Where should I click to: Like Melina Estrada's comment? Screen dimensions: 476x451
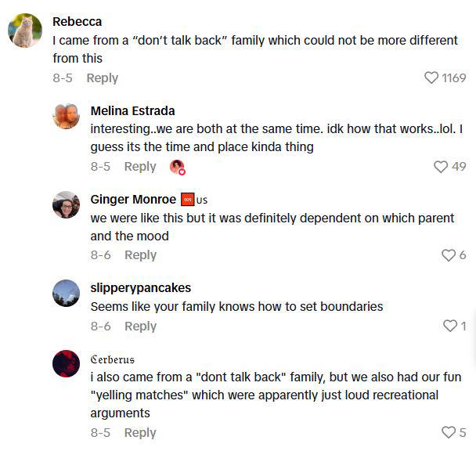(x=440, y=166)
